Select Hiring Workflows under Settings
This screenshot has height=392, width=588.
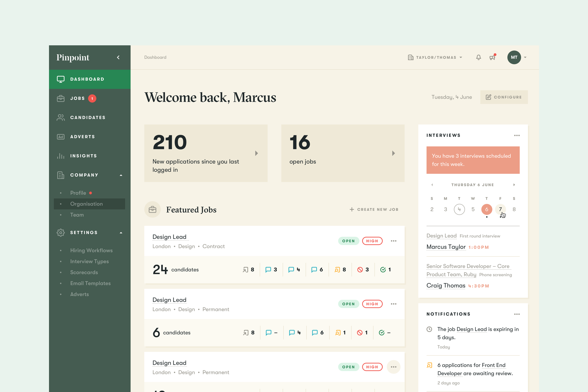(91, 251)
